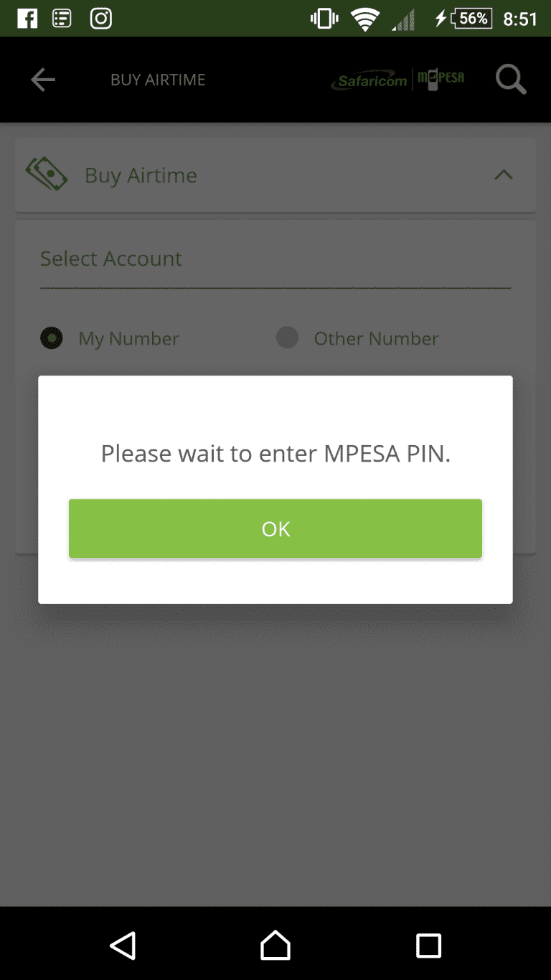Tap the news notification icon in status bar
Image resolution: width=551 pixels, height=980 pixels.
62,19
